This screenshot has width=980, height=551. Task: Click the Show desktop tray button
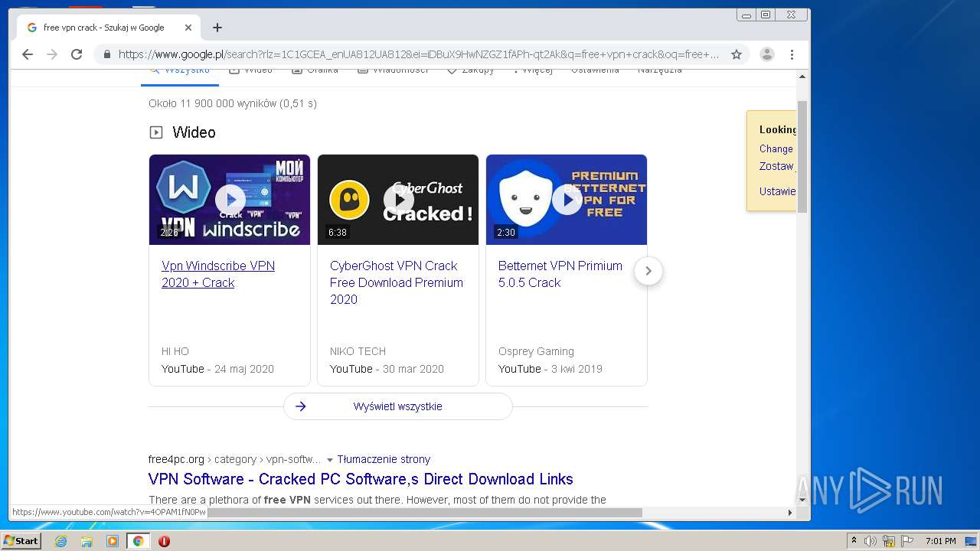pos(972,541)
